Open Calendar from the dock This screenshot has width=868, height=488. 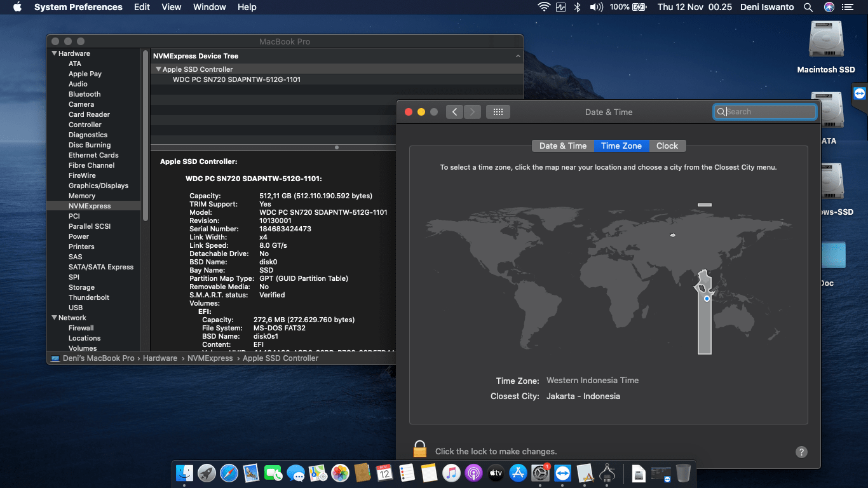[x=384, y=473]
